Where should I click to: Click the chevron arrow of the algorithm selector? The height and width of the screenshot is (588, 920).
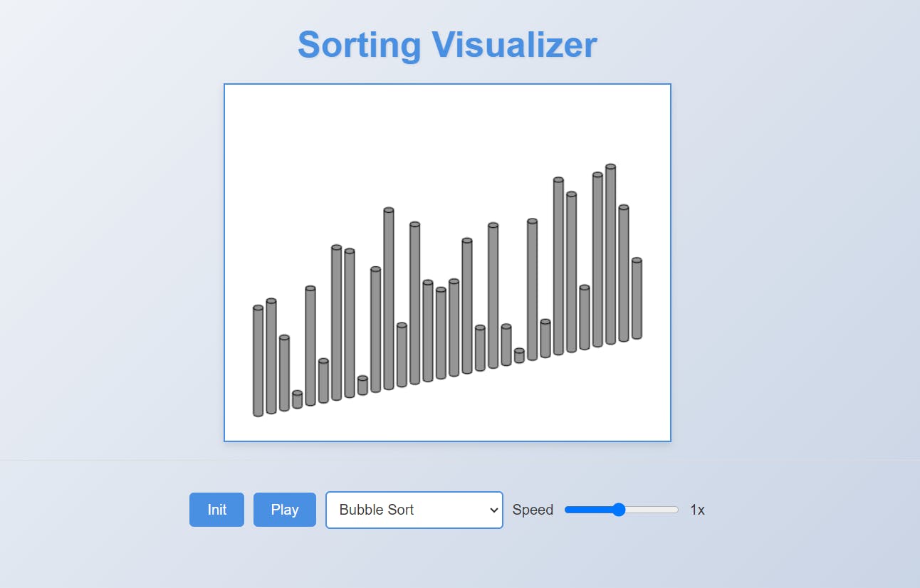494,510
